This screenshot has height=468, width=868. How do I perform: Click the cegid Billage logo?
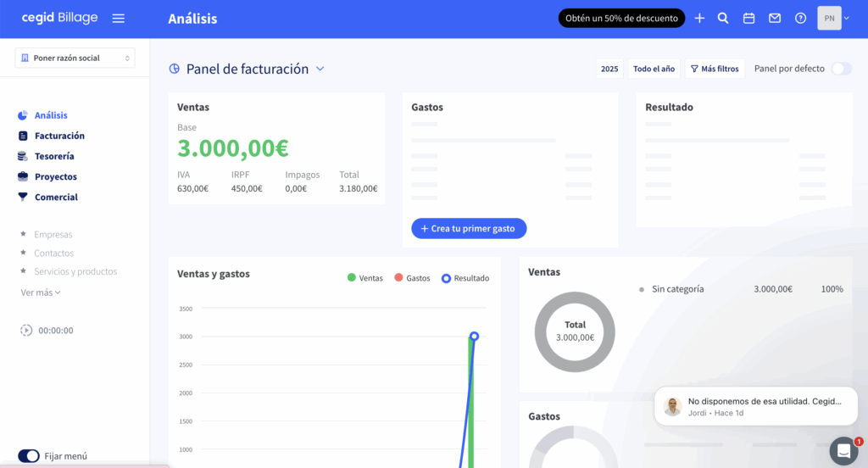tap(59, 18)
